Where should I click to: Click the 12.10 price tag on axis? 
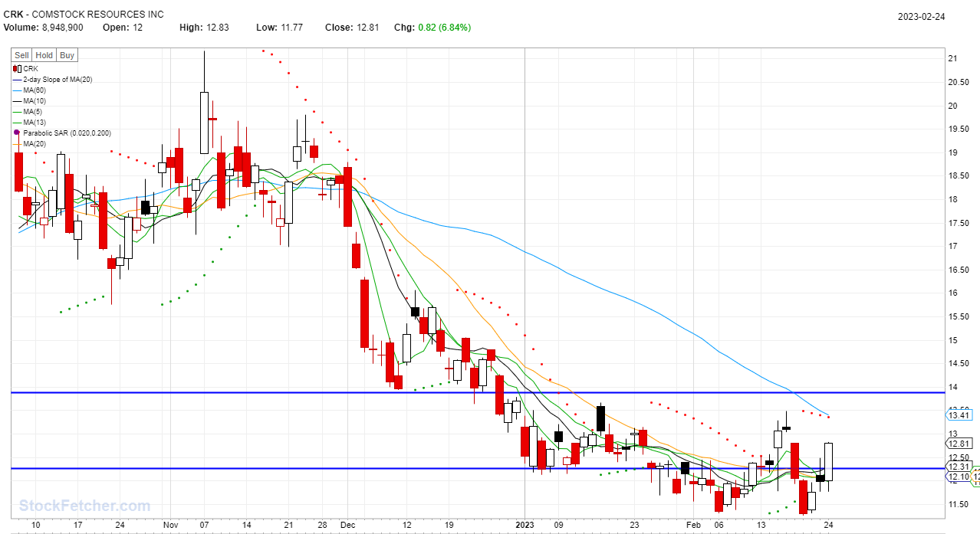(959, 477)
